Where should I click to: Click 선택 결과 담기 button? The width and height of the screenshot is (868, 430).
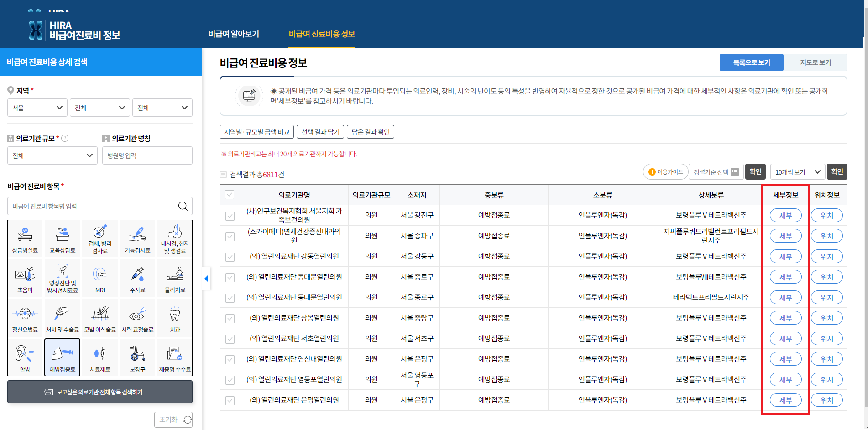coord(320,132)
